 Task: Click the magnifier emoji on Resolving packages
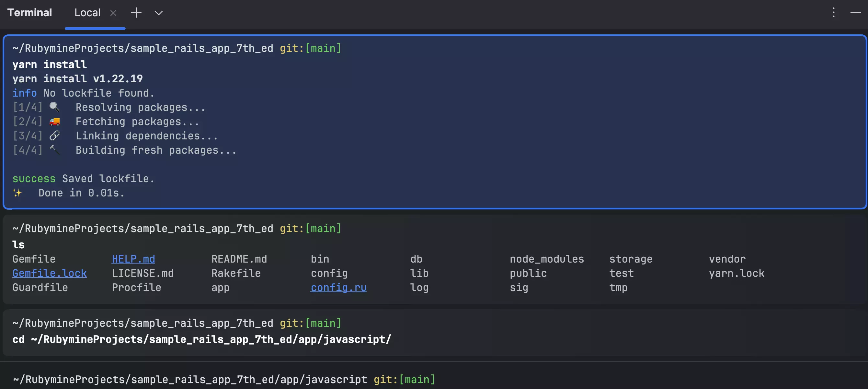(54, 107)
